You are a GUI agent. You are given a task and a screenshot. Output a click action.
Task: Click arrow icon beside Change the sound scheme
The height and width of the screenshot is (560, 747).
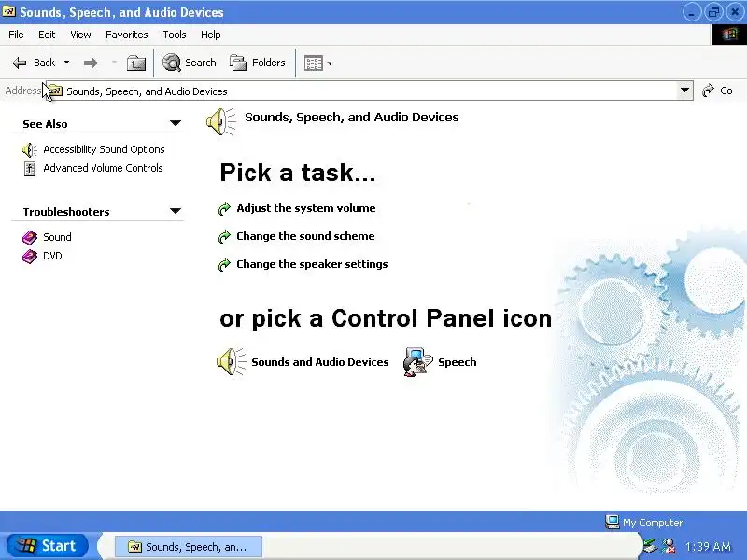[x=224, y=237]
